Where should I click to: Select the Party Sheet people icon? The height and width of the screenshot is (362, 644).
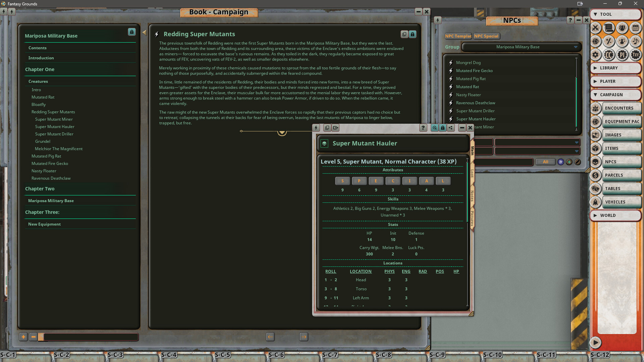click(x=622, y=28)
